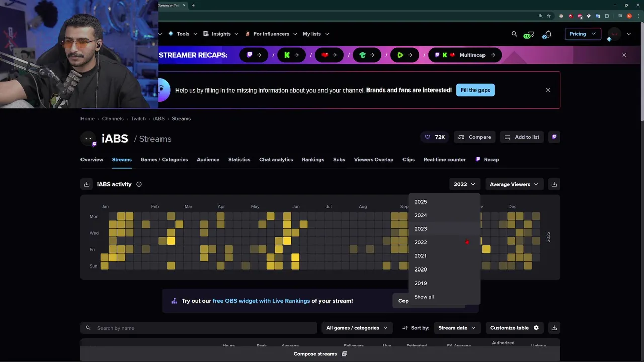Open the Tools menu
Image resolution: width=644 pixels, height=362 pixels.
183,34
